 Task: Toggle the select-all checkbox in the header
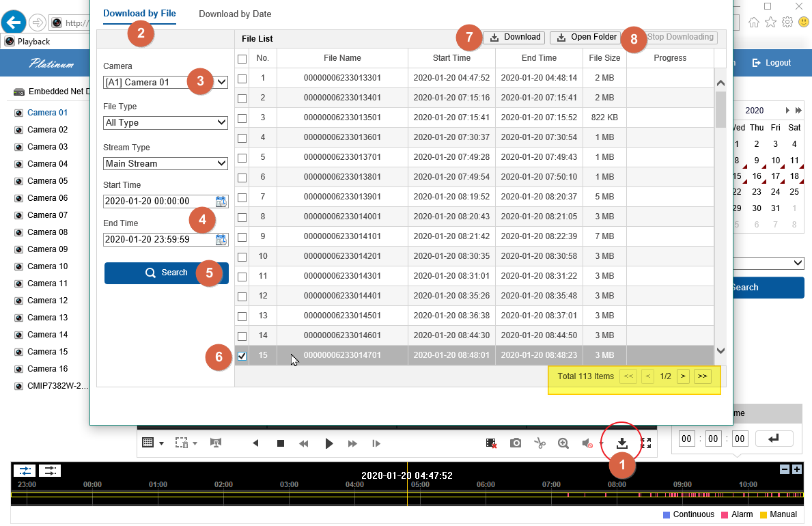point(242,59)
